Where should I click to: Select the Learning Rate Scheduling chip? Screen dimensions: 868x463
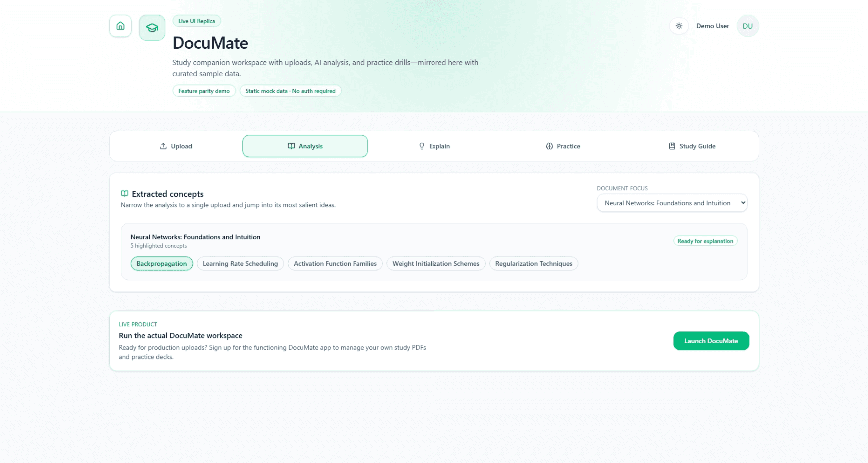240,263
